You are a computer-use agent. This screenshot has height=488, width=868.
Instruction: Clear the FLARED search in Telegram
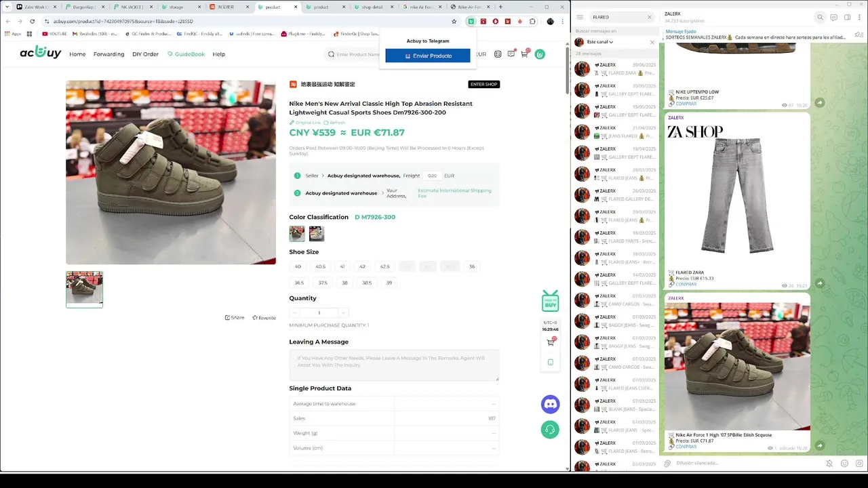point(649,17)
